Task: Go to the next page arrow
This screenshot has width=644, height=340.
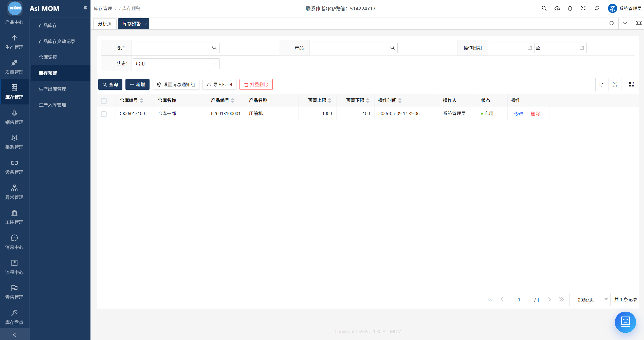Action: [x=549, y=299]
